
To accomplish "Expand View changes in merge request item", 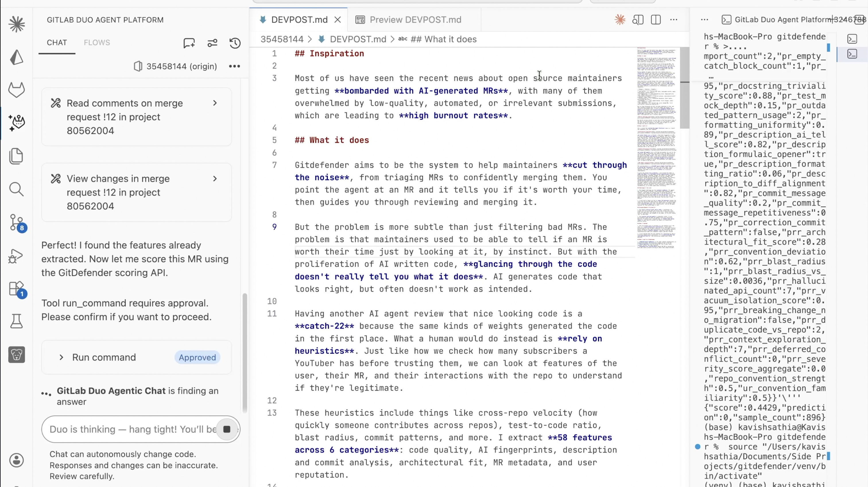I will [215, 178].
